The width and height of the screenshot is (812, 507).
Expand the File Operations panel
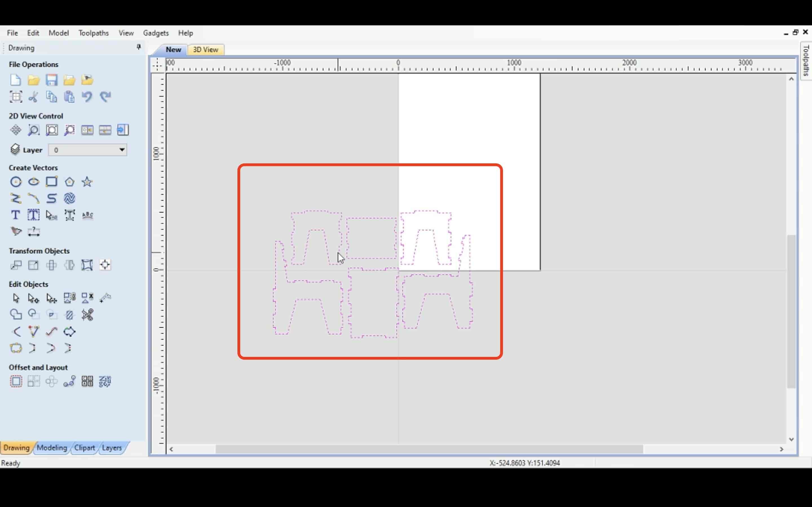tap(33, 64)
